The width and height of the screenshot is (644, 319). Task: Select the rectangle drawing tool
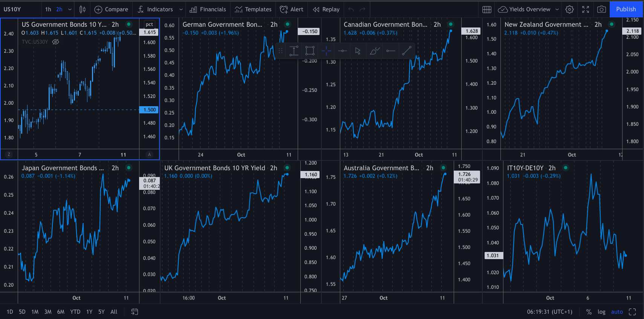310,50
